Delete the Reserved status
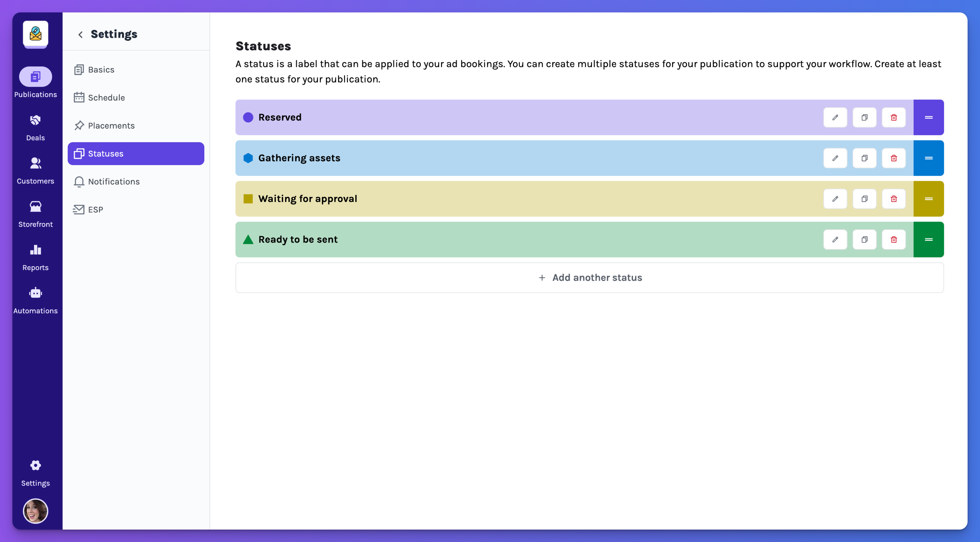980x542 pixels. click(x=894, y=117)
